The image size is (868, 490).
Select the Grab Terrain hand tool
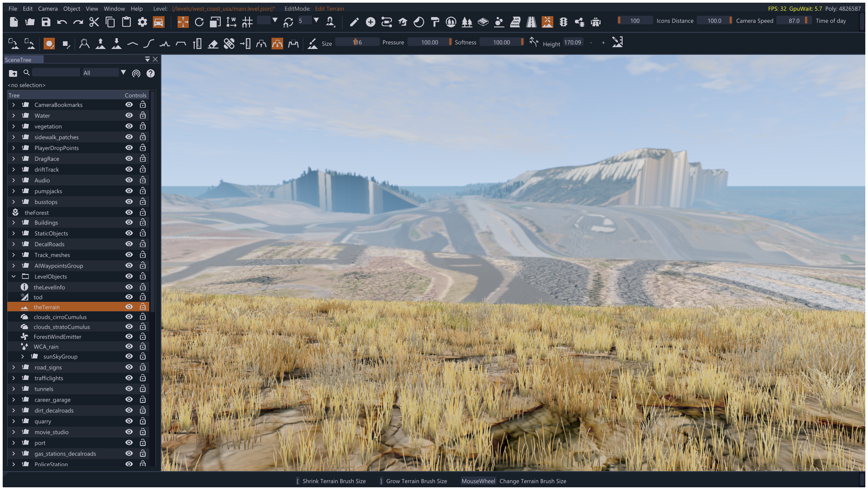click(85, 44)
